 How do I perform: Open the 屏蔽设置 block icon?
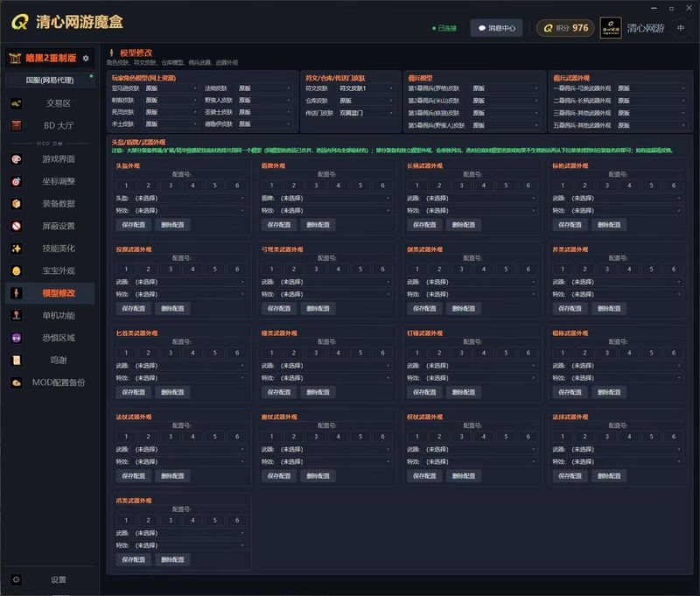17,227
